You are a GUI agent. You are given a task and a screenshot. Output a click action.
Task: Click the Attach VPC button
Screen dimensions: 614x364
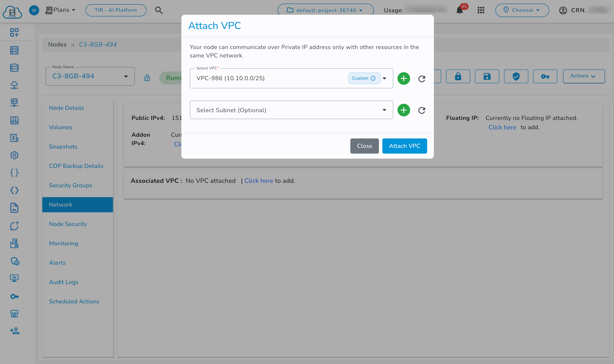(x=404, y=146)
